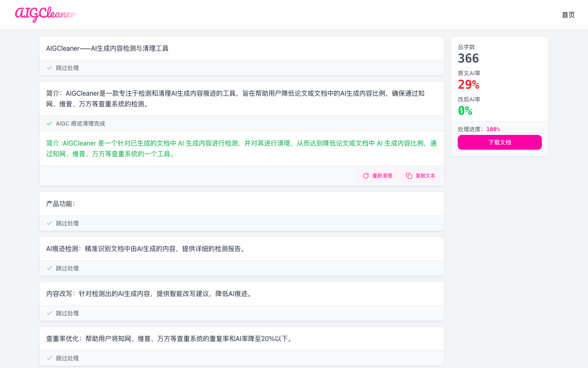
Task: Click checkmark under 查重率优化 paragraph
Action: point(49,358)
